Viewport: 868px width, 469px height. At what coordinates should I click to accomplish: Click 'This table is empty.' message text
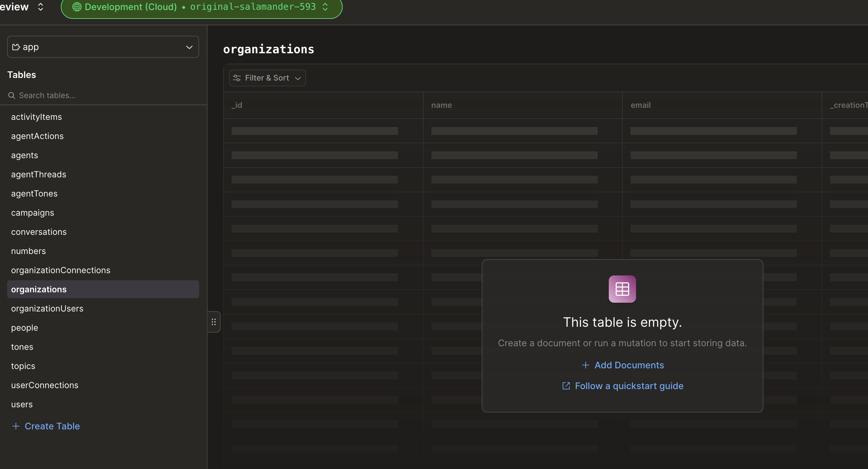(622, 322)
